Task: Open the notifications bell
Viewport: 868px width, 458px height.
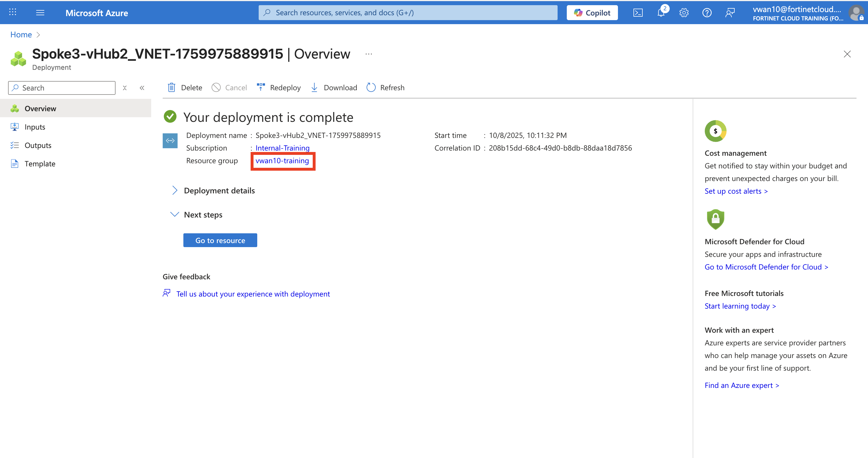Action: (661, 13)
